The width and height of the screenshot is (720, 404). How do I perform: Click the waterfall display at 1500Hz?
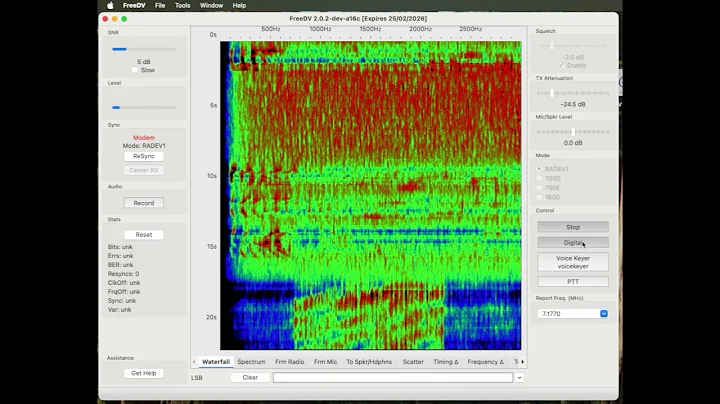pos(370,195)
